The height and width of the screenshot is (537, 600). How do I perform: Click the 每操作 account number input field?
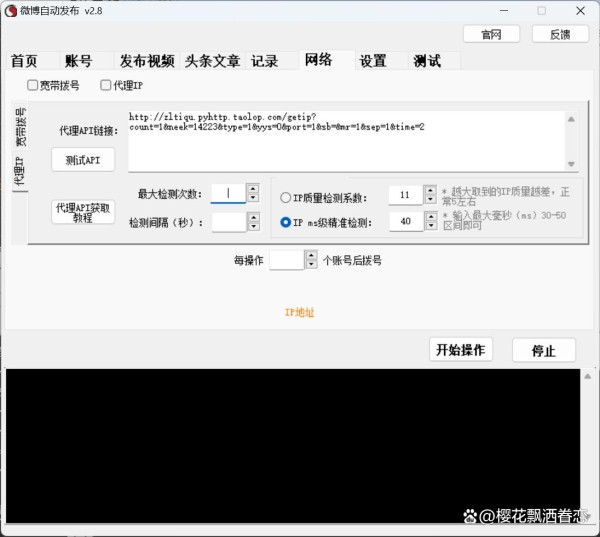[x=287, y=260]
